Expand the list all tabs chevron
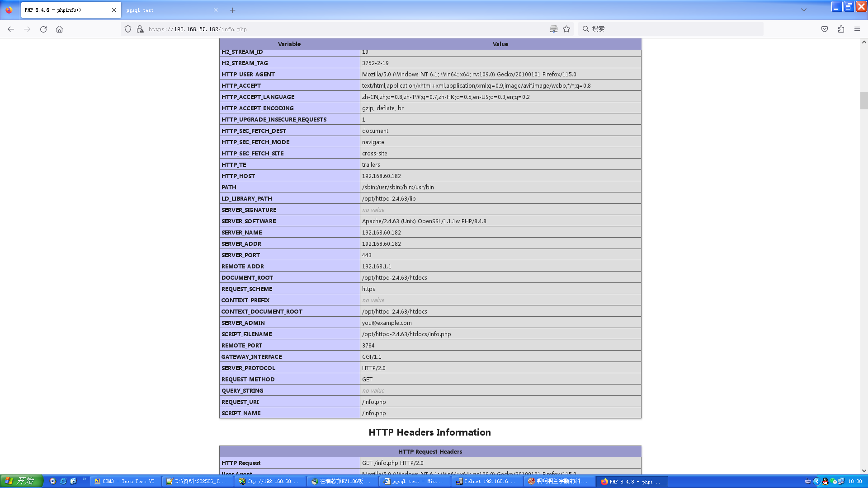Viewport: 868px width, 488px height. (x=804, y=10)
